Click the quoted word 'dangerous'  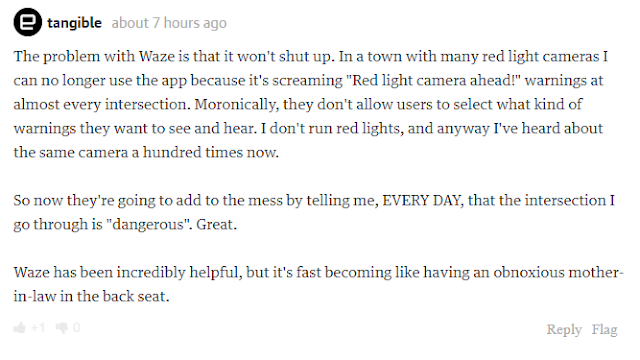tap(149, 224)
